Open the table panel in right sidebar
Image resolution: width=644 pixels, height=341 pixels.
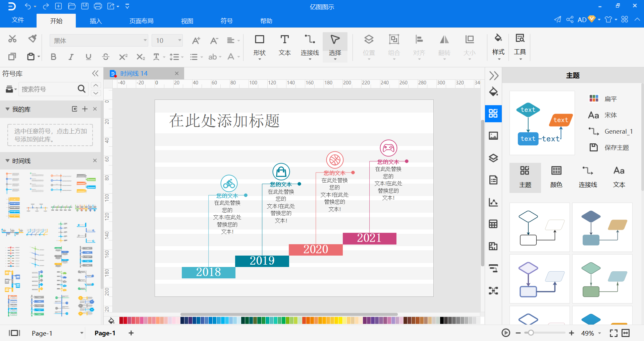coord(493,224)
